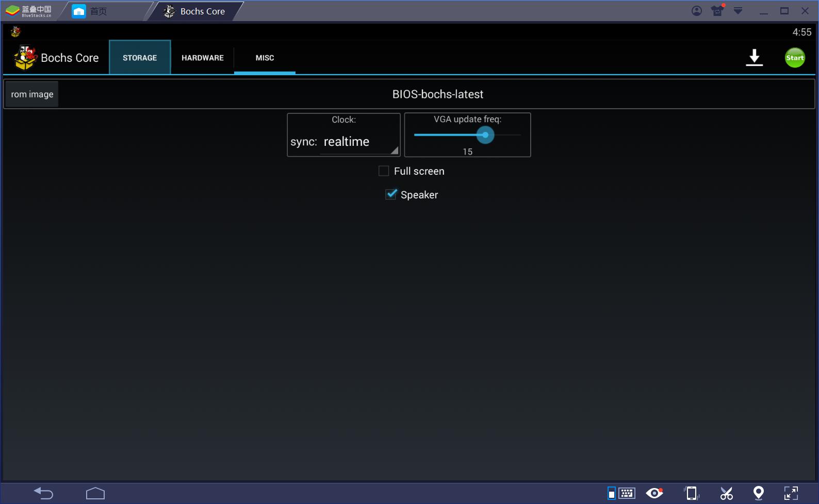The width and height of the screenshot is (819, 504).
Task: Click the Android back arrow icon
Action: click(44, 493)
